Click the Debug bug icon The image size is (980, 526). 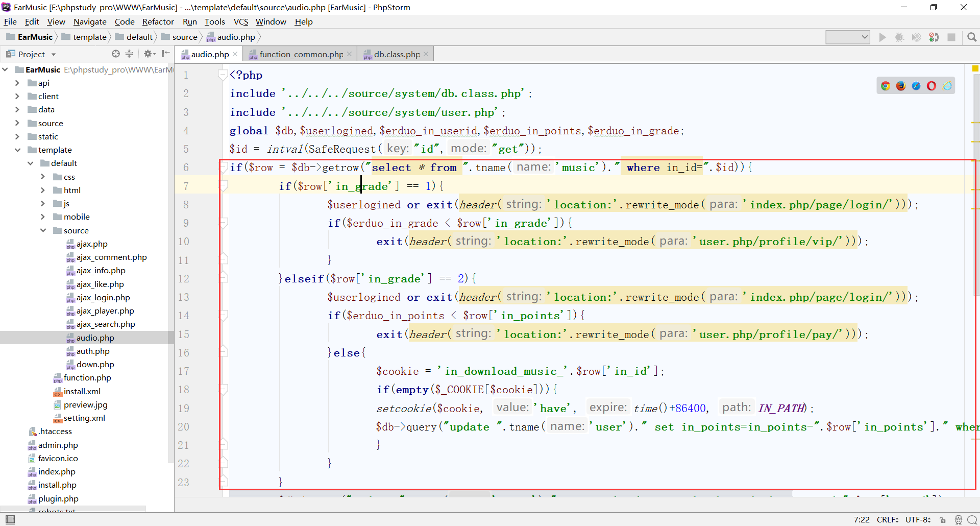click(x=899, y=37)
